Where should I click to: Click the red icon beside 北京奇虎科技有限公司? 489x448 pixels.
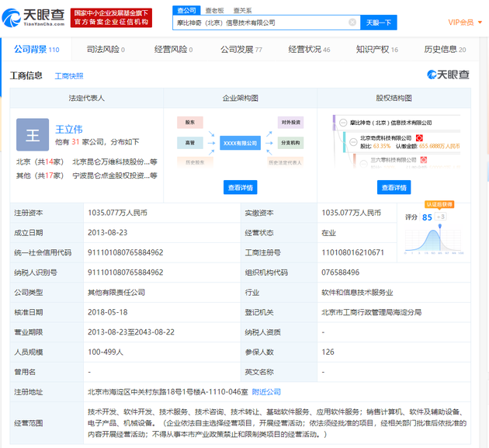point(420,137)
